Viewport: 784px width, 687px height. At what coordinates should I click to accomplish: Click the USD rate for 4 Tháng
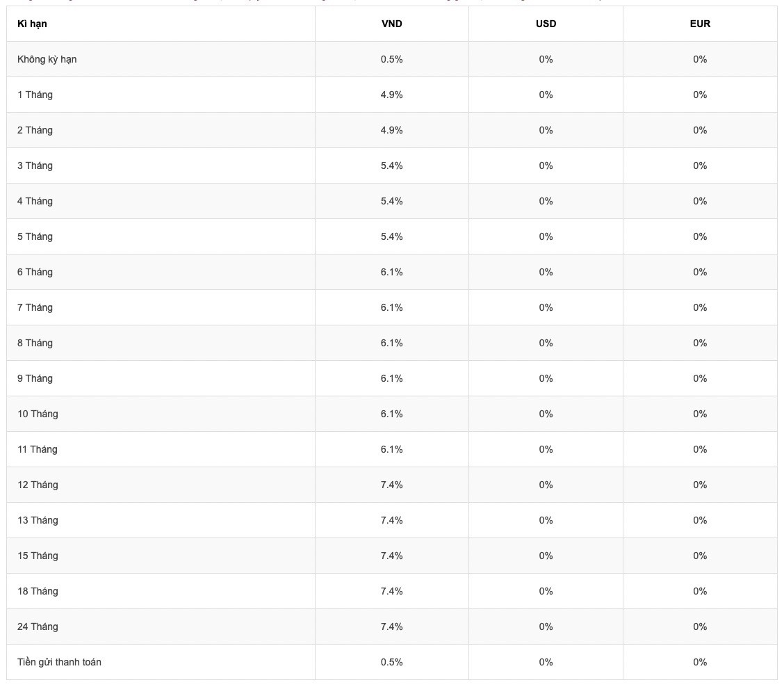[x=546, y=201]
